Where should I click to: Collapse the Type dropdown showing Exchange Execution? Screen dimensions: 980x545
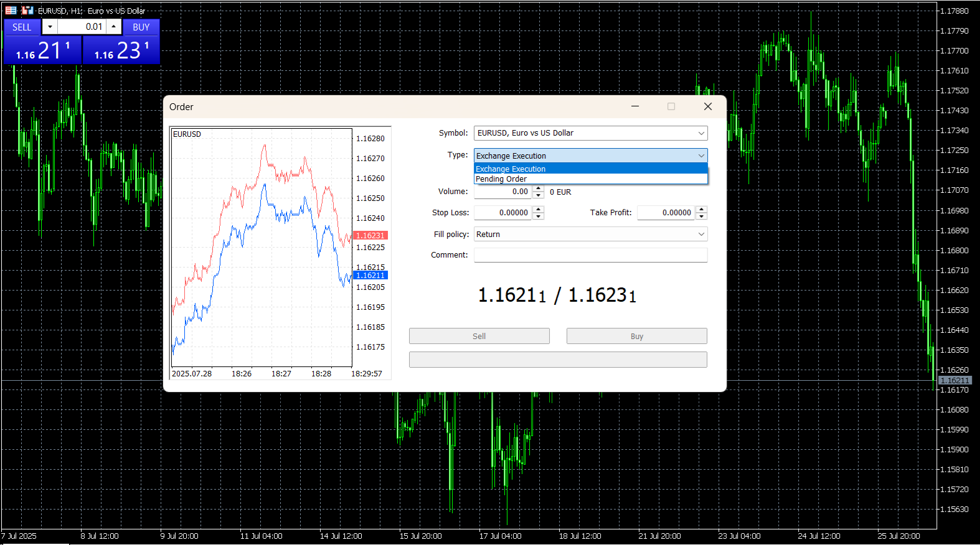(x=701, y=156)
